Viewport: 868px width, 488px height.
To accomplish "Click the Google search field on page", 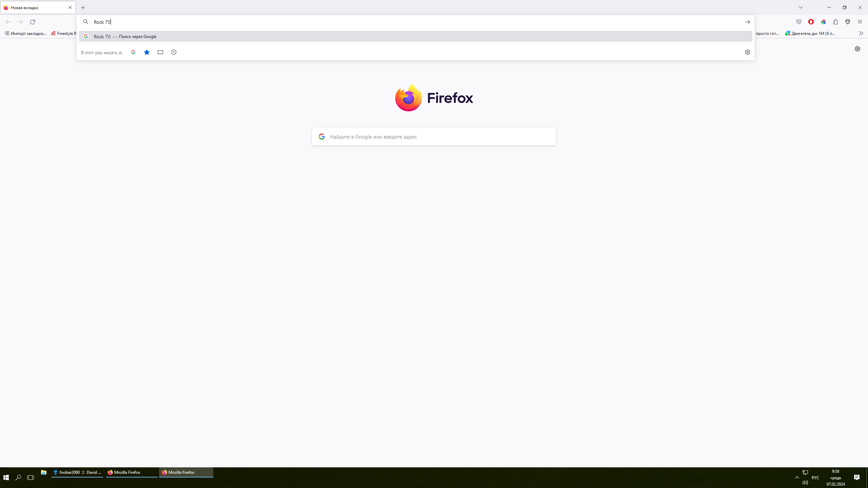I will (434, 137).
